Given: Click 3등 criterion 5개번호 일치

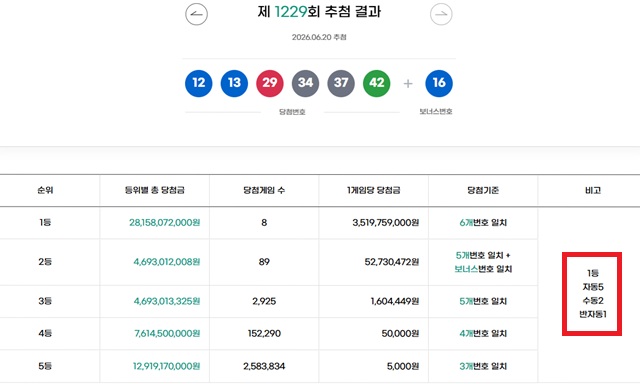Looking at the screenshot, I should [483, 301].
